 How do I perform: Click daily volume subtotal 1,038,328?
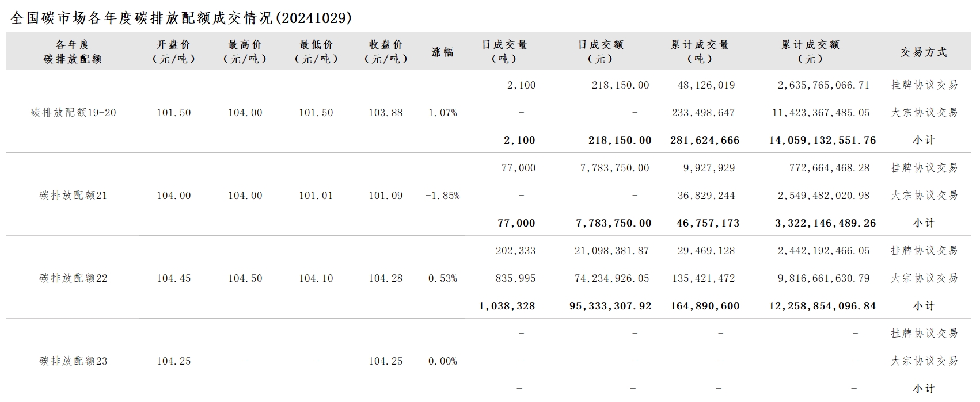tap(507, 306)
